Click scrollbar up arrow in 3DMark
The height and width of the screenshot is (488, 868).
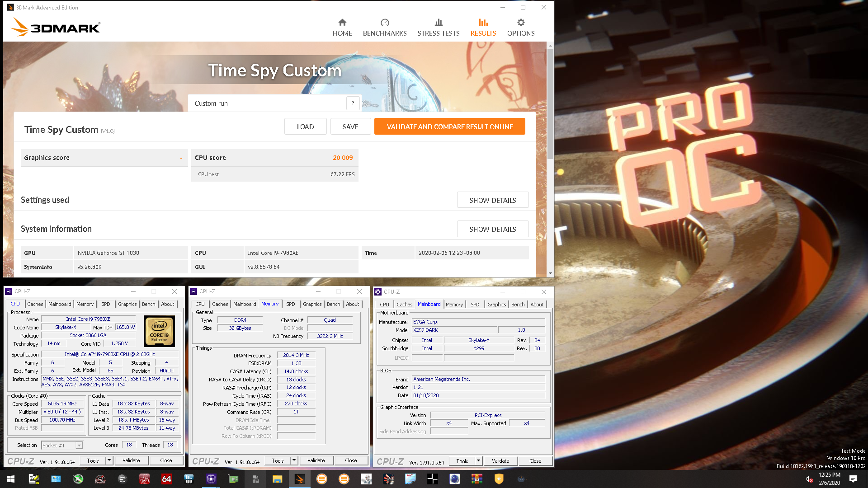point(550,46)
